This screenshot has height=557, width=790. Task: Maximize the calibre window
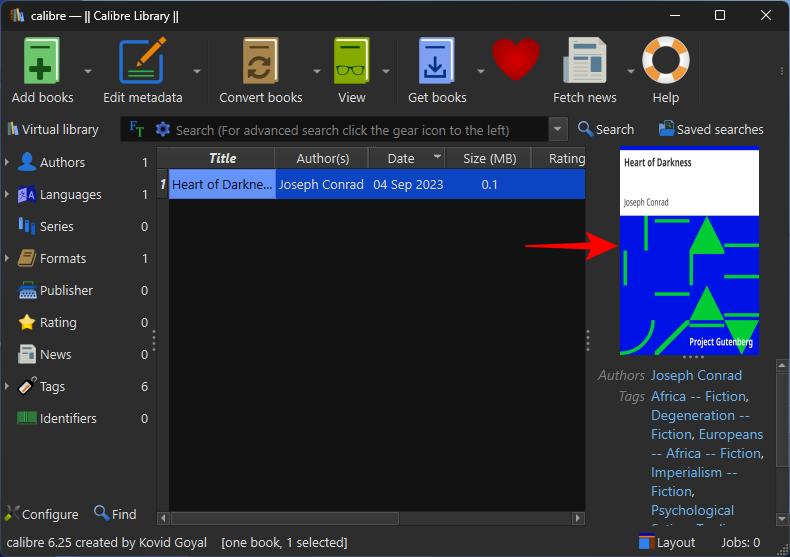(720, 16)
